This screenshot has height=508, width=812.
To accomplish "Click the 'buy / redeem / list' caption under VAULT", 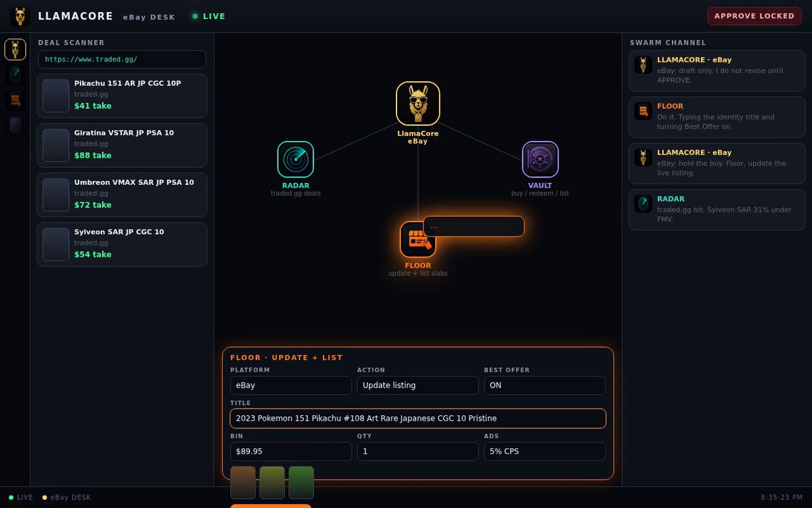I will (540, 193).
